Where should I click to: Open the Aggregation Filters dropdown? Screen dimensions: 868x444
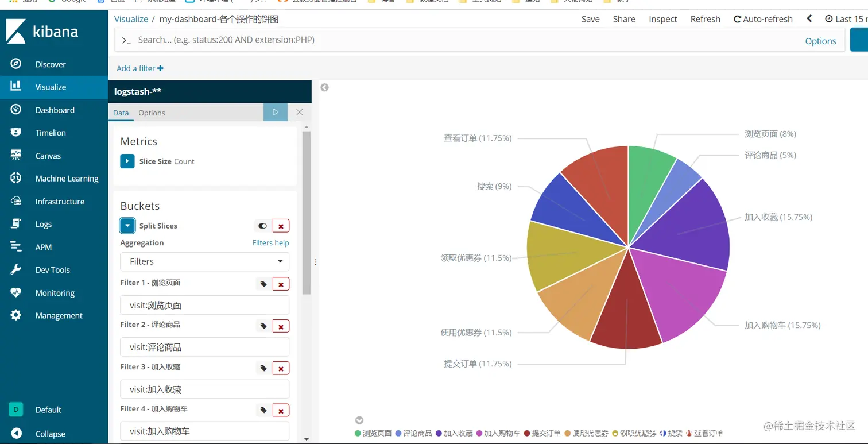click(x=205, y=261)
